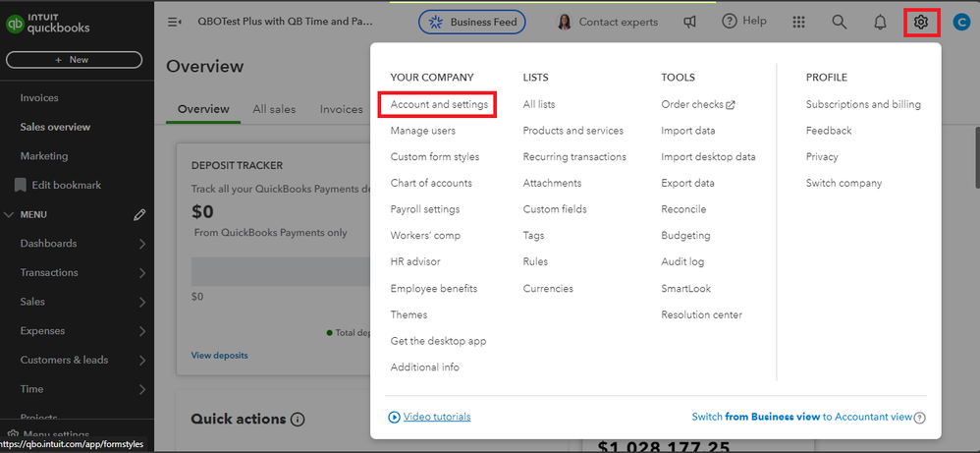Click the Quick actions info icon

[298, 420]
